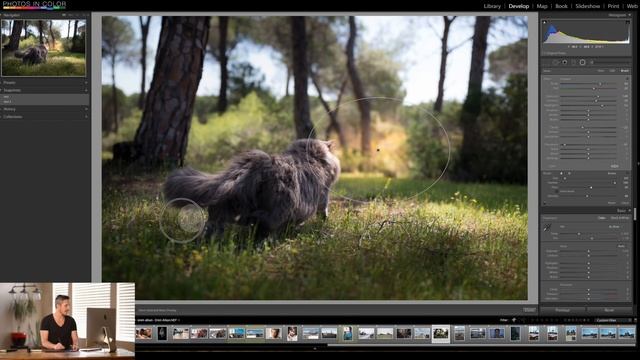Open the Print module
Screen dimensions: 640x360
pos(613,6)
